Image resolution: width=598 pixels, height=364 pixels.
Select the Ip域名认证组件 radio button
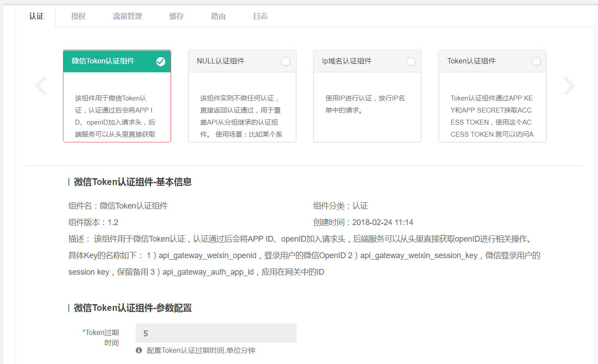411,62
